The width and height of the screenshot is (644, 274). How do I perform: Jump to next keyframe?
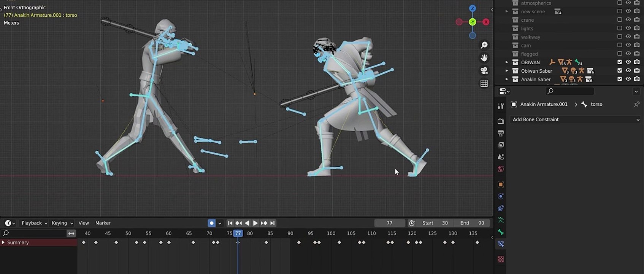(264, 223)
